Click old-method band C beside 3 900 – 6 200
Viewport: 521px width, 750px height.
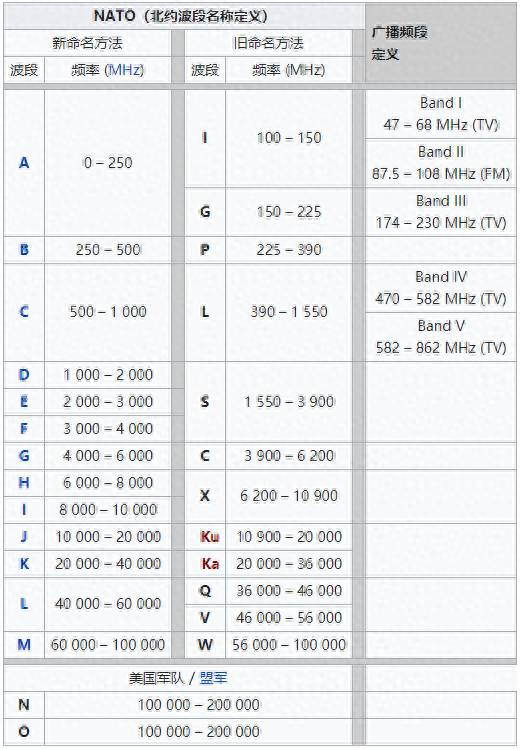205,456
